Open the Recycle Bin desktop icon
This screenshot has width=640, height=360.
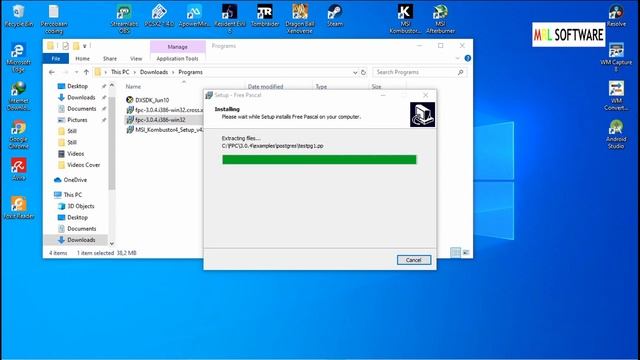(19, 15)
